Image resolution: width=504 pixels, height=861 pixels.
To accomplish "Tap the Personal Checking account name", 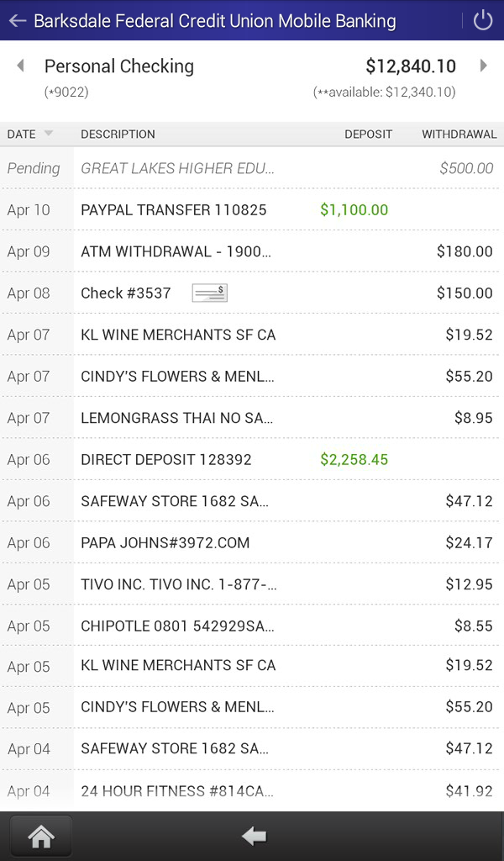I will point(118,66).
